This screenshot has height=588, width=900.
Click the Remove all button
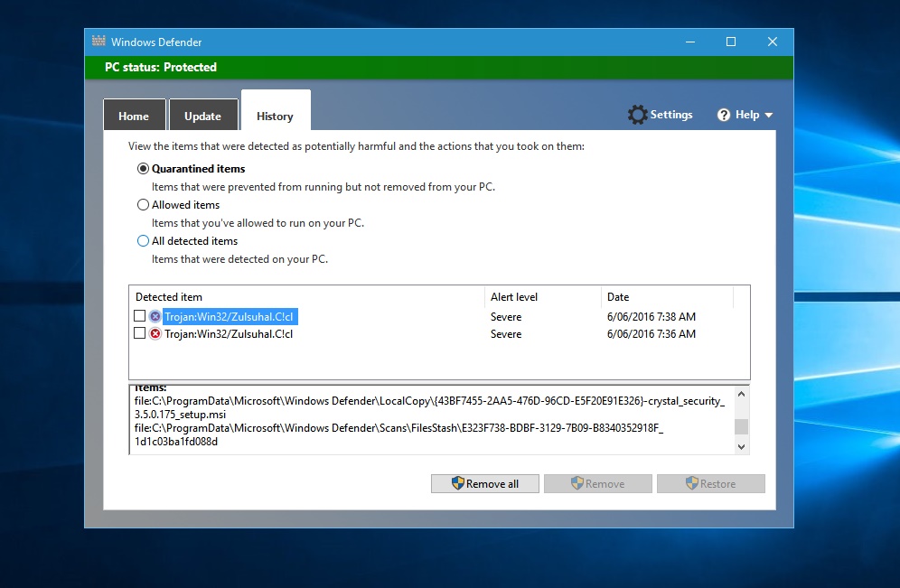pyautogui.click(x=485, y=483)
